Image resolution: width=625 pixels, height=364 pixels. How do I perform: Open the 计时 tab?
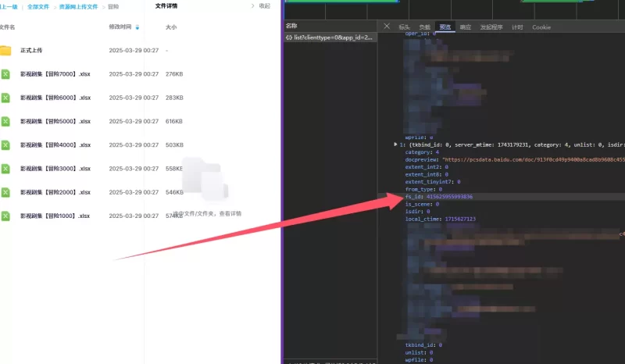click(517, 27)
